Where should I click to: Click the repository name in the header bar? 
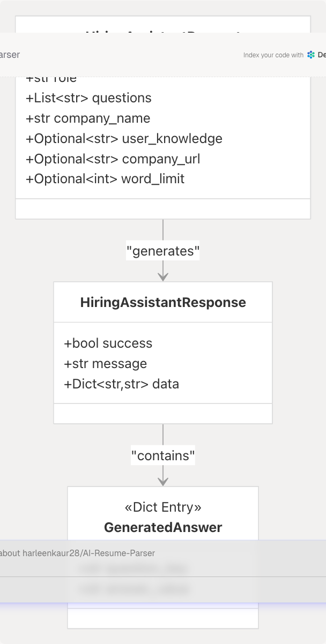10,55
